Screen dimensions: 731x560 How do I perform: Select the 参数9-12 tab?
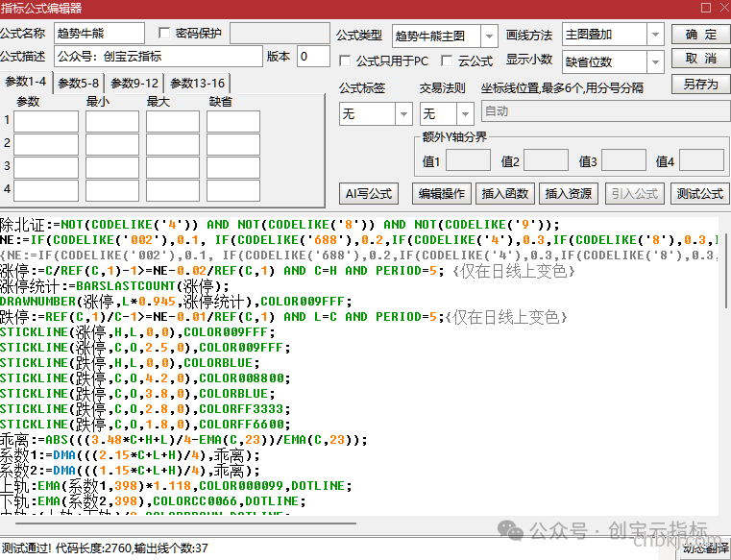(134, 84)
